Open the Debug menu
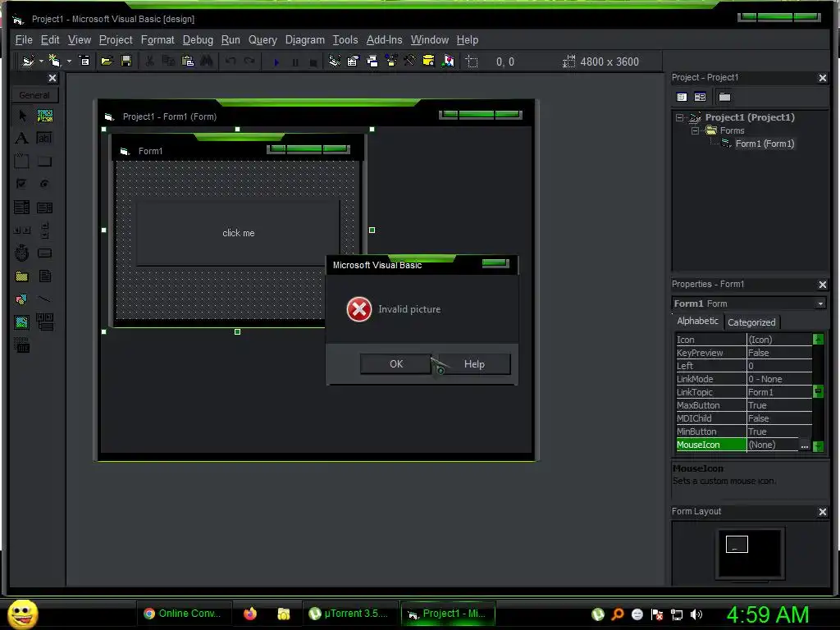Viewport: 840px width, 630px height. (198, 39)
